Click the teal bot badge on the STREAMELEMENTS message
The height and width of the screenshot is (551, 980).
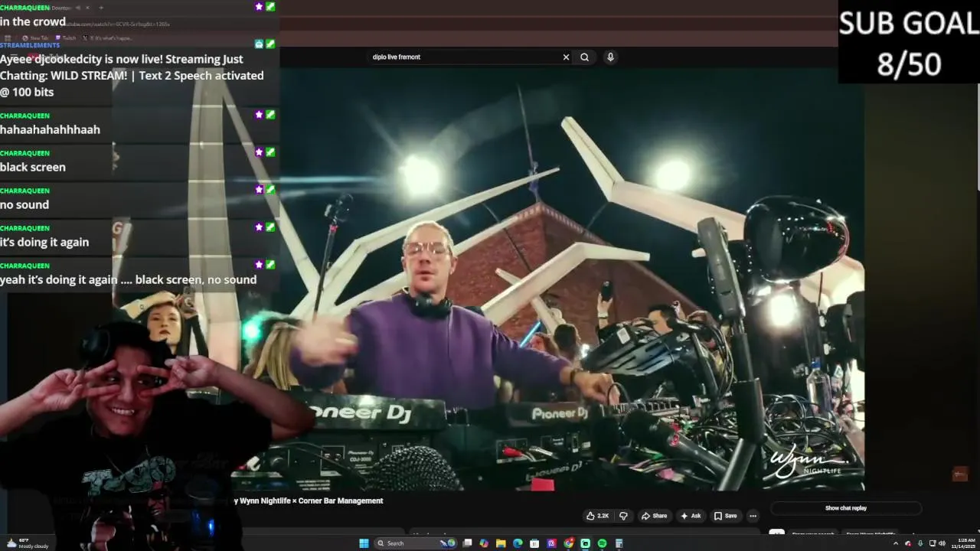260,44
